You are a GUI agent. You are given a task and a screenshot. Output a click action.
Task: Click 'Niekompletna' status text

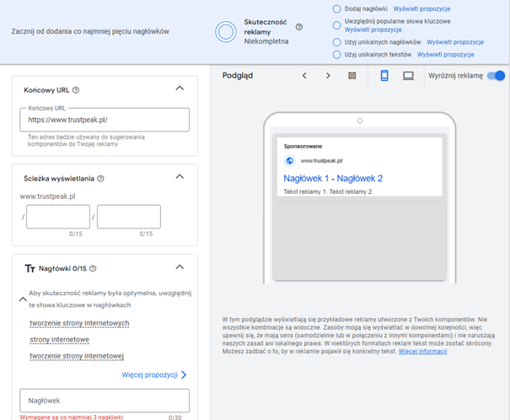pos(266,41)
